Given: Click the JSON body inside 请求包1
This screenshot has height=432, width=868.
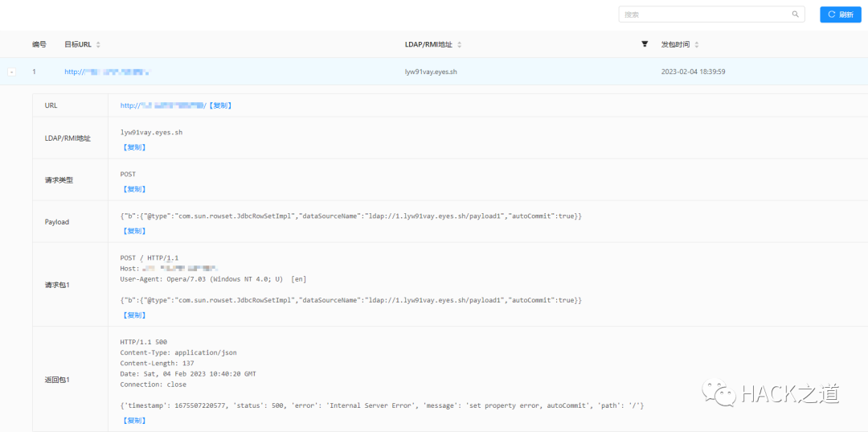Looking at the screenshot, I should [x=351, y=299].
